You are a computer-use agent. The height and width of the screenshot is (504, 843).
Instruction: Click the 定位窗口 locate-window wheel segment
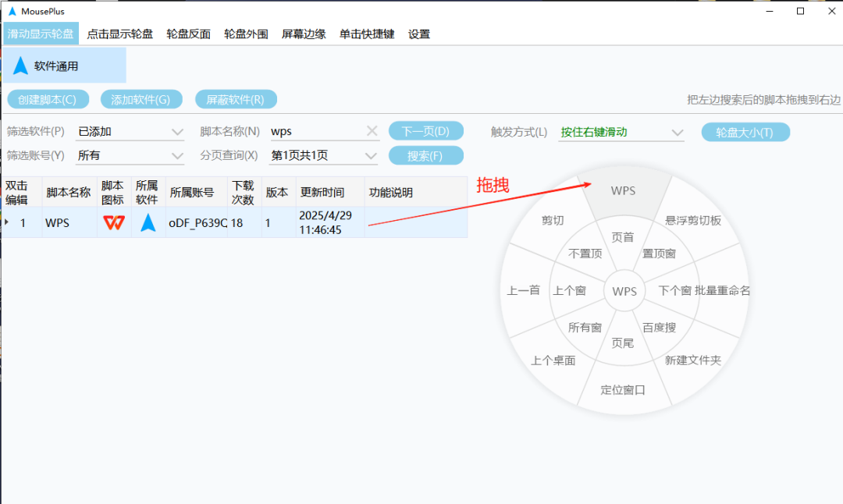point(623,390)
